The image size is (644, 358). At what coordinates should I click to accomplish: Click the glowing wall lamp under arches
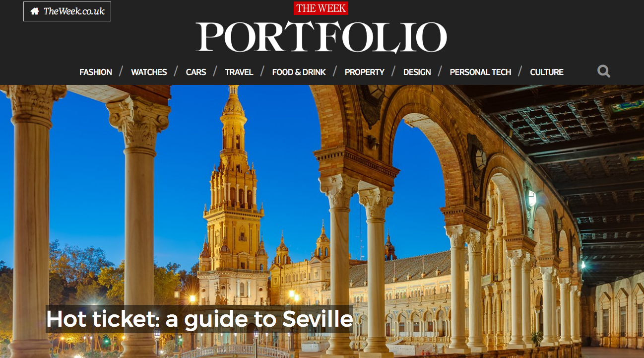[x=531, y=198]
